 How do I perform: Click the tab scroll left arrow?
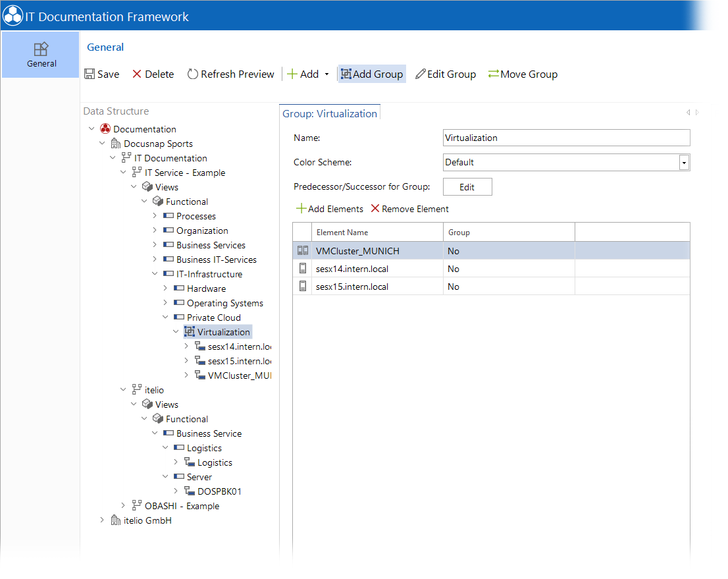pos(688,112)
